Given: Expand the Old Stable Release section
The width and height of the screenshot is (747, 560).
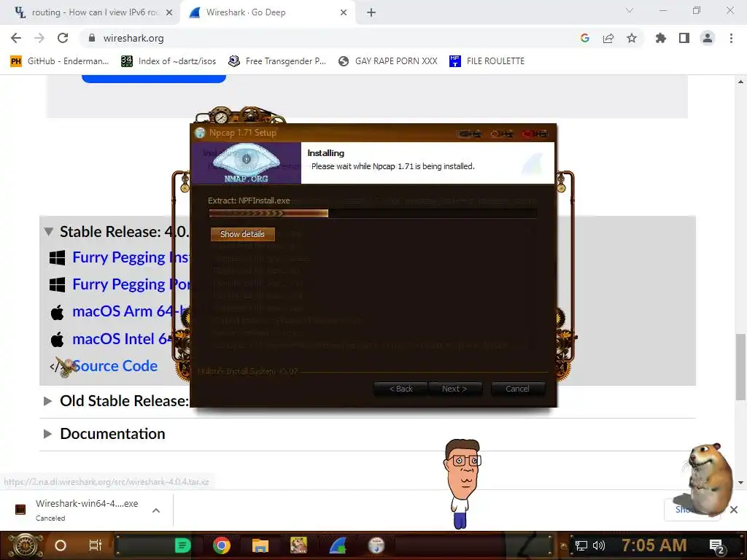Looking at the screenshot, I should pos(47,401).
